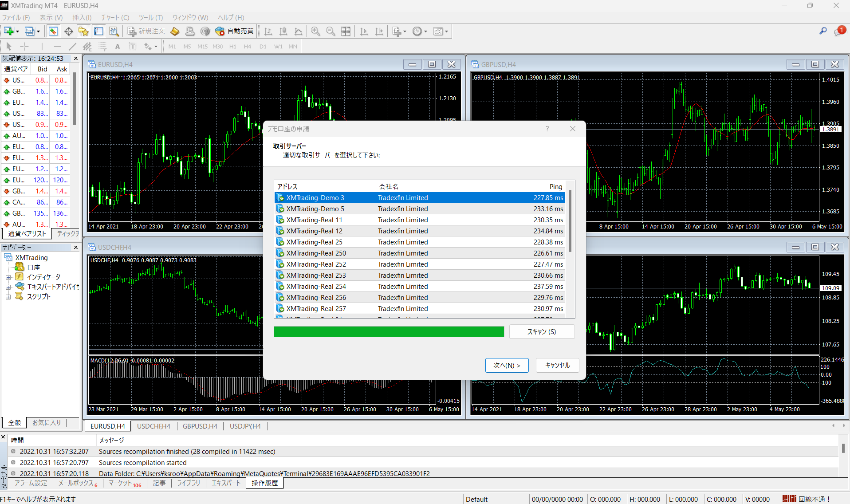Click the search magnifier icon at top right
Image resolution: width=850 pixels, height=504 pixels.
click(823, 31)
